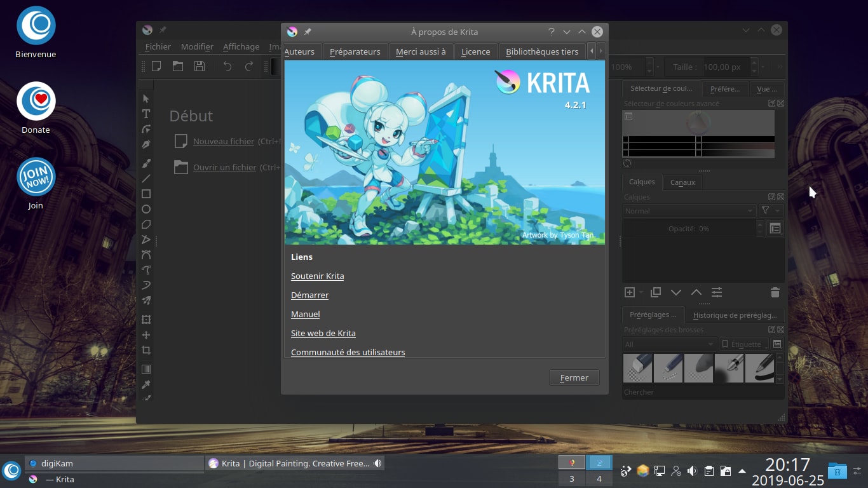Select the Crop tool
868x488 pixels.
(146, 350)
